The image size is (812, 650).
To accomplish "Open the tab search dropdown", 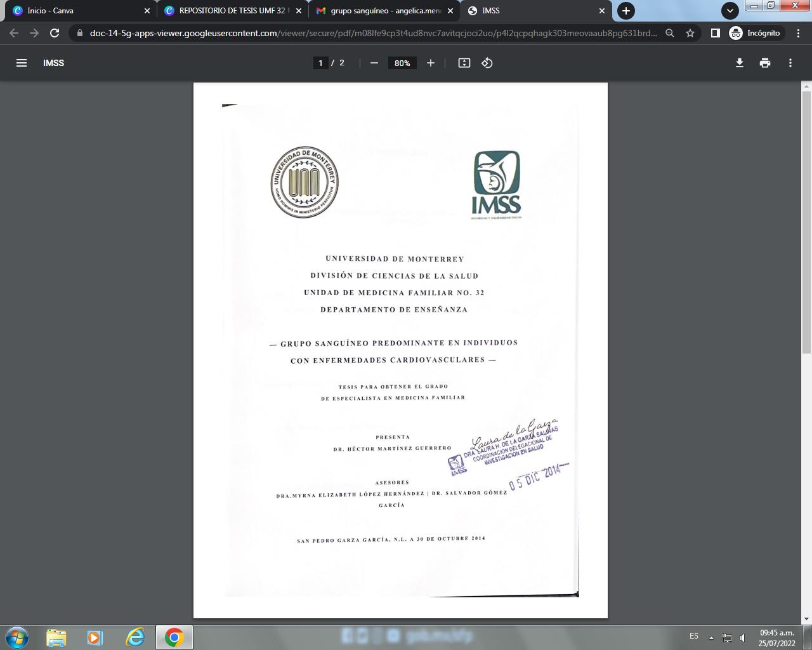I will (x=730, y=11).
